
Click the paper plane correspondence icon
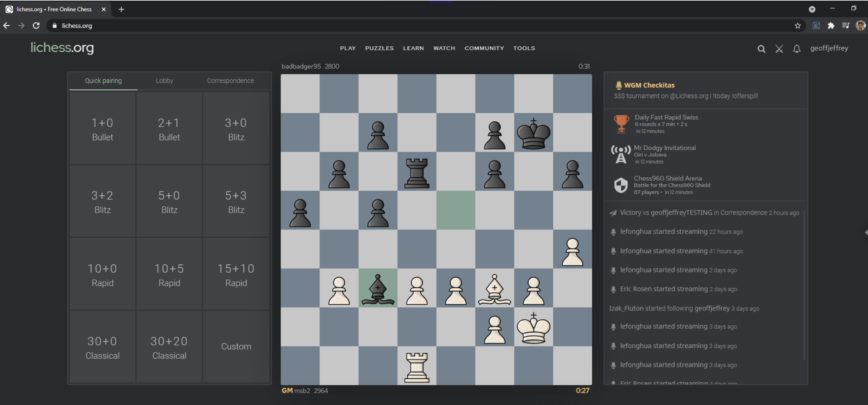point(613,213)
